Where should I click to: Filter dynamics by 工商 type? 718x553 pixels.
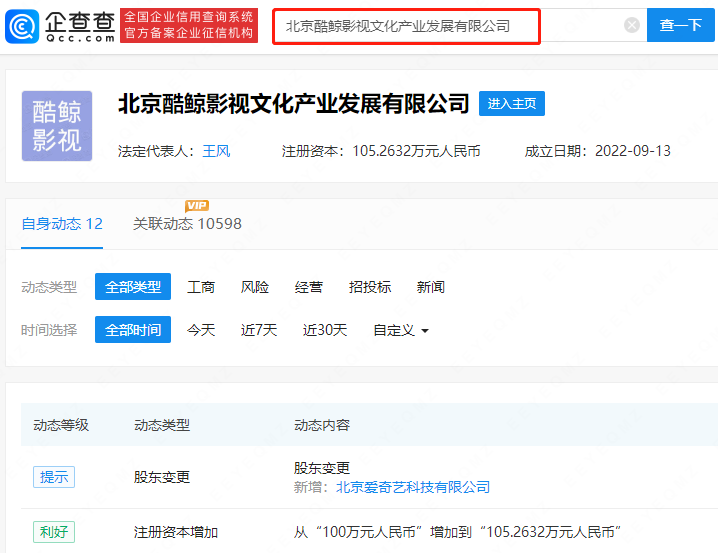[201, 287]
